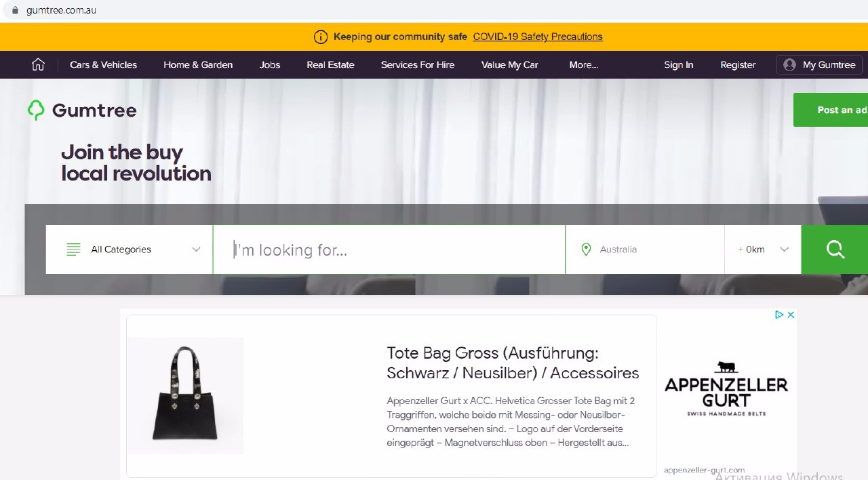Open the More... navigation menu
The width and height of the screenshot is (868, 480).
pos(583,64)
